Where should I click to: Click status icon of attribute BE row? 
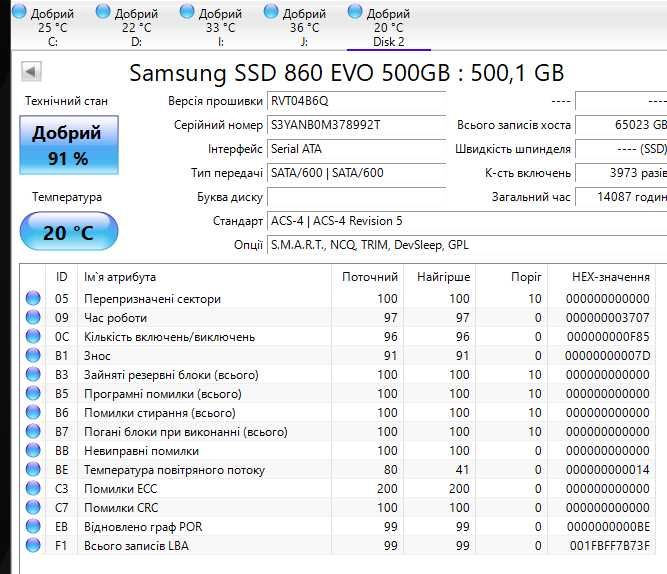pos(33,469)
